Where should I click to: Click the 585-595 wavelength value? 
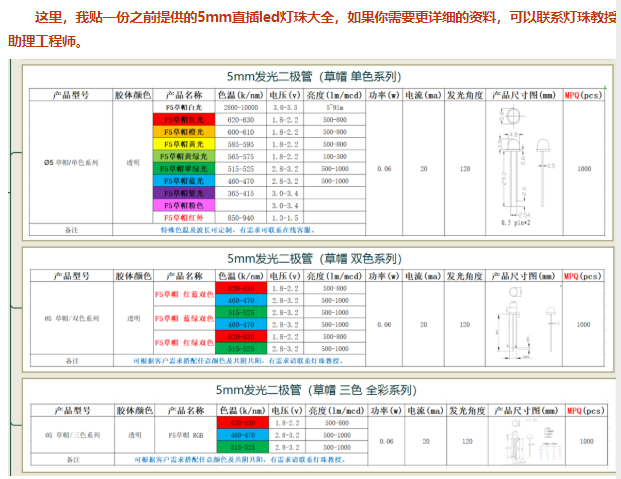(x=241, y=144)
